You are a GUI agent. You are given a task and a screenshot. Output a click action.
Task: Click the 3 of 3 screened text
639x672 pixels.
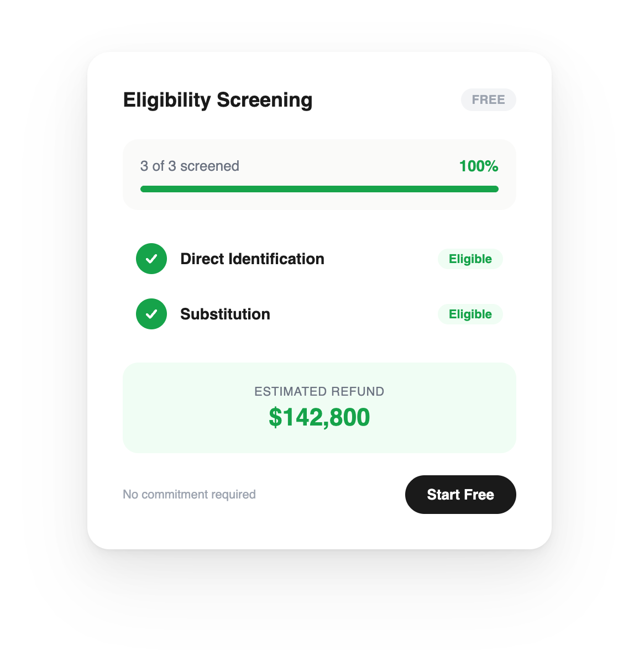pos(190,166)
